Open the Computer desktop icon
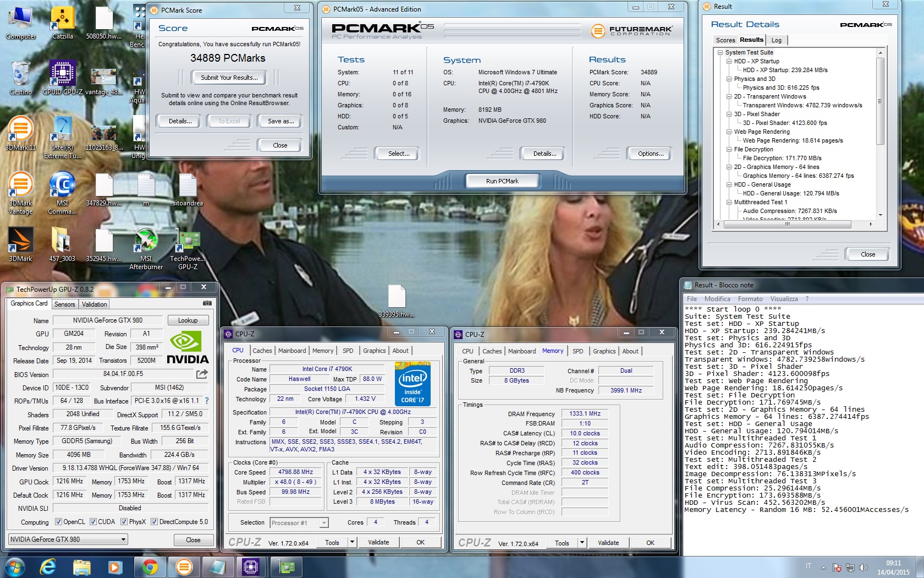The height and width of the screenshot is (578, 924). pyautogui.click(x=21, y=23)
